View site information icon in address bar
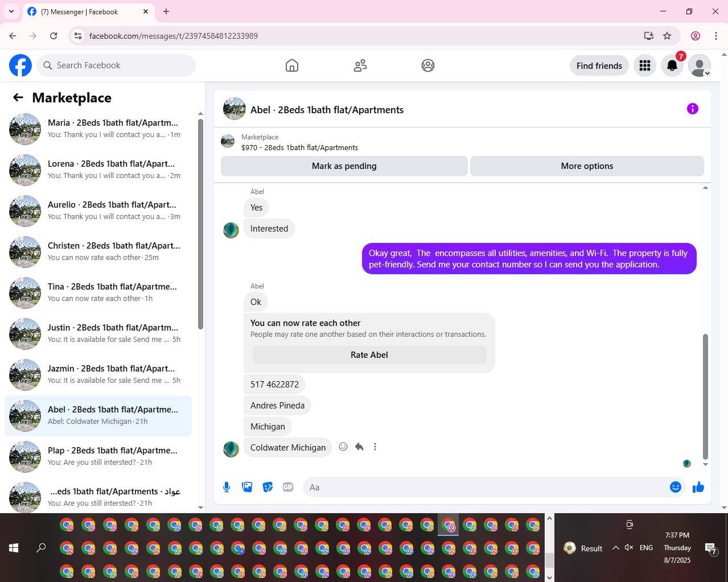The width and height of the screenshot is (728, 582). 78,36
